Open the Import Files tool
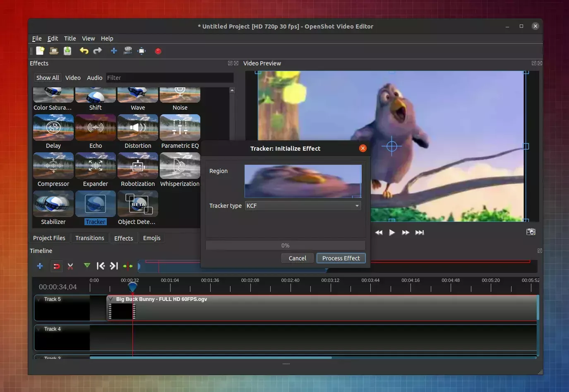Screen dimensions: 569x392 click(114, 51)
